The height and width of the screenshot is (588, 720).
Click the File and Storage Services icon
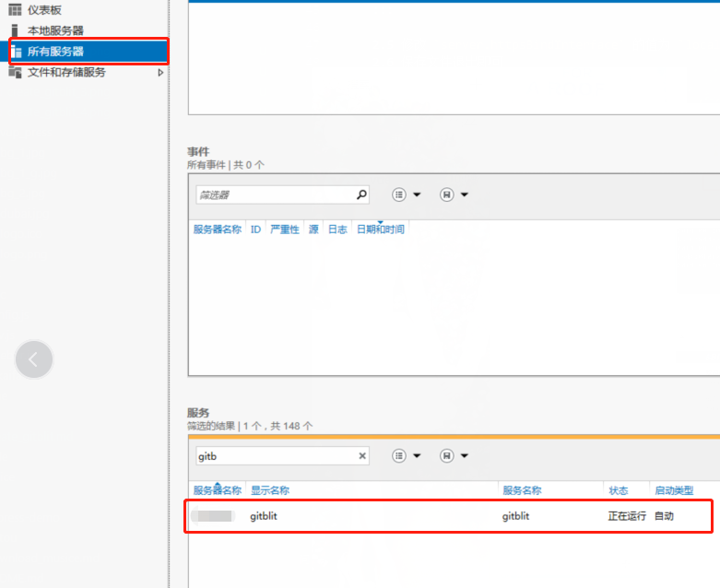pos(16,72)
